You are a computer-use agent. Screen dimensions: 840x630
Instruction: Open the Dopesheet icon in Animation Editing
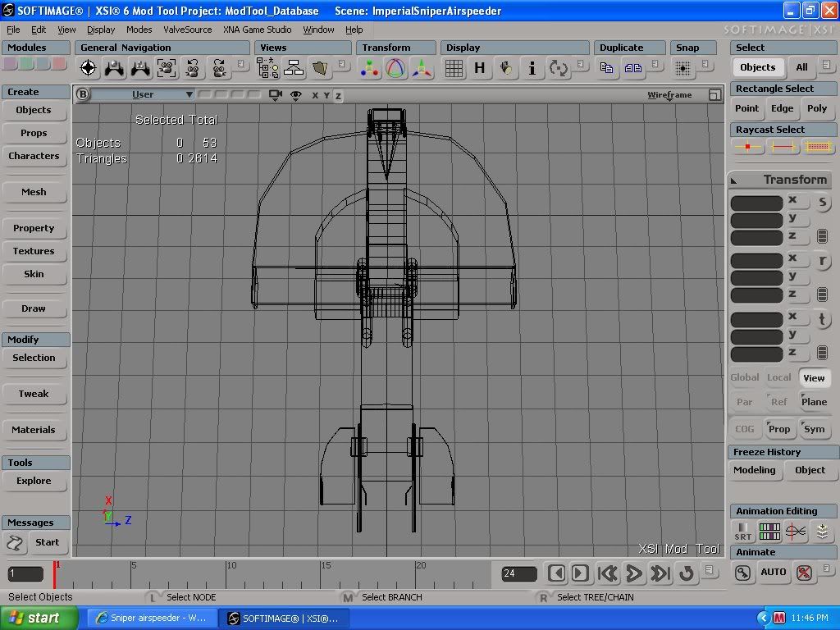[769, 531]
